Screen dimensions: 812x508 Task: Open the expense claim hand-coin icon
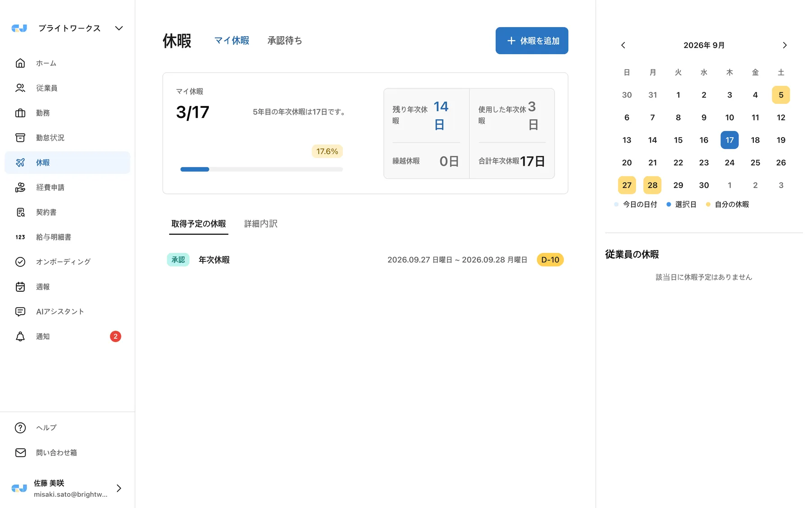click(x=20, y=187)
